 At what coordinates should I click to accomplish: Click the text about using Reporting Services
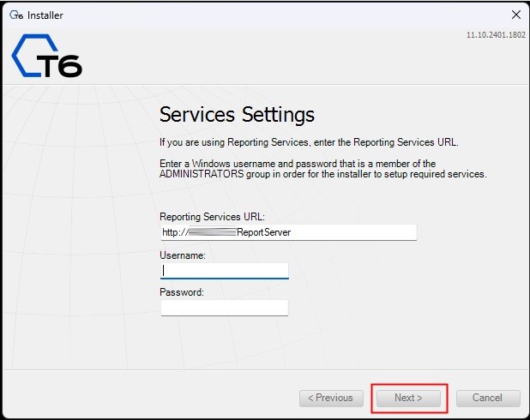click(x=309, y=142)
